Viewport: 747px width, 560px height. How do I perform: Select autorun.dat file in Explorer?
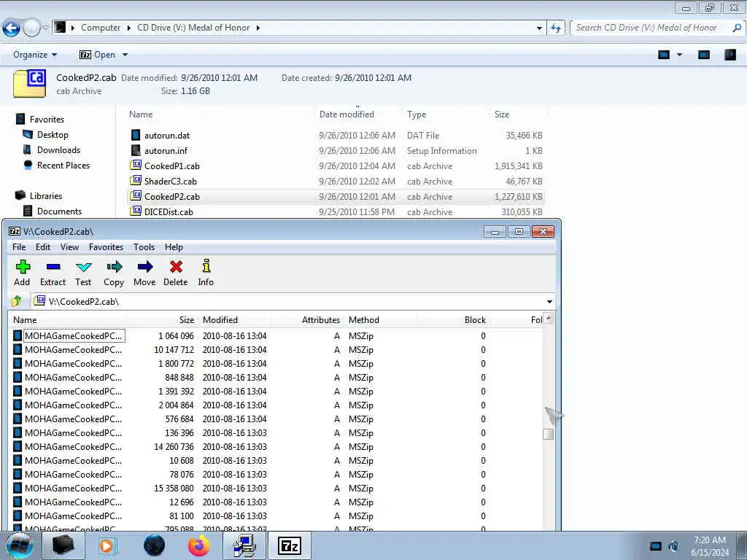(336, 135)
